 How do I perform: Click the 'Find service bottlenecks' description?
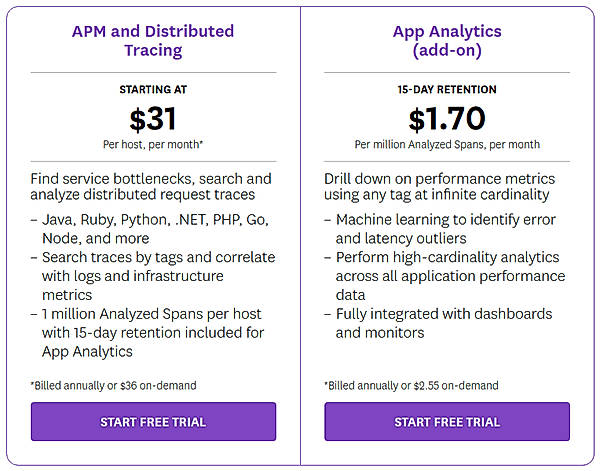(151, 187)
